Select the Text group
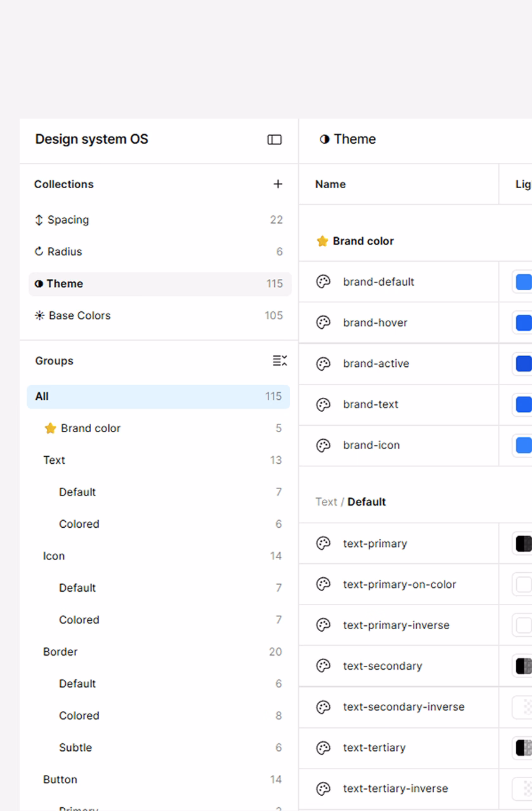The width and height of the screenshot is (532, 811). [x=158, y=460]
